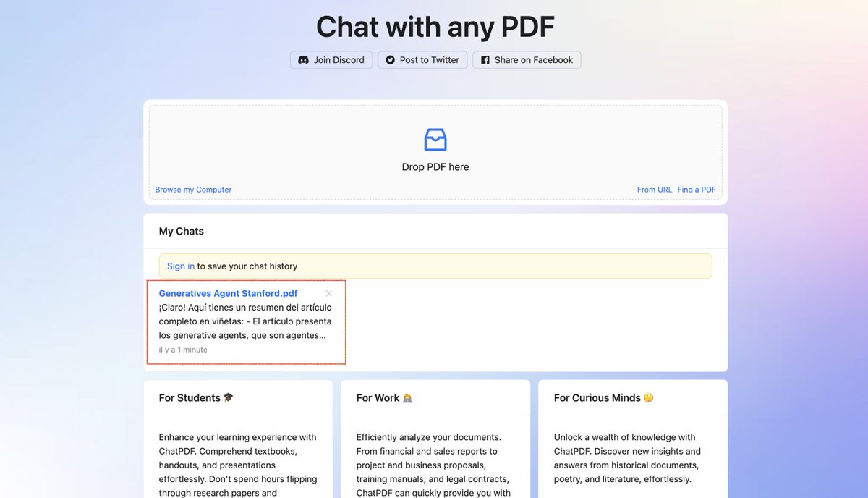This screenshot has height=498, width=868.
Task: Click the Post to Twitter button
Action: click(x=422, y=60)
